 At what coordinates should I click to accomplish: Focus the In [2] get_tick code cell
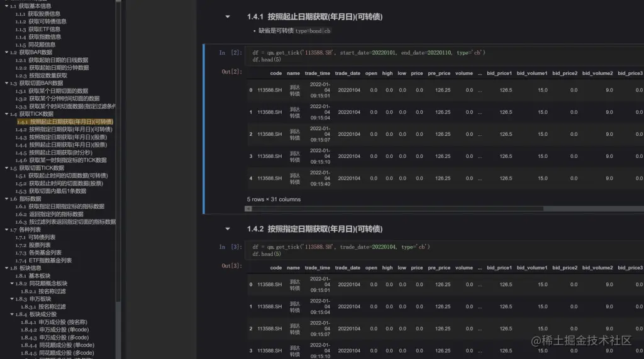[x=445, y=56]
